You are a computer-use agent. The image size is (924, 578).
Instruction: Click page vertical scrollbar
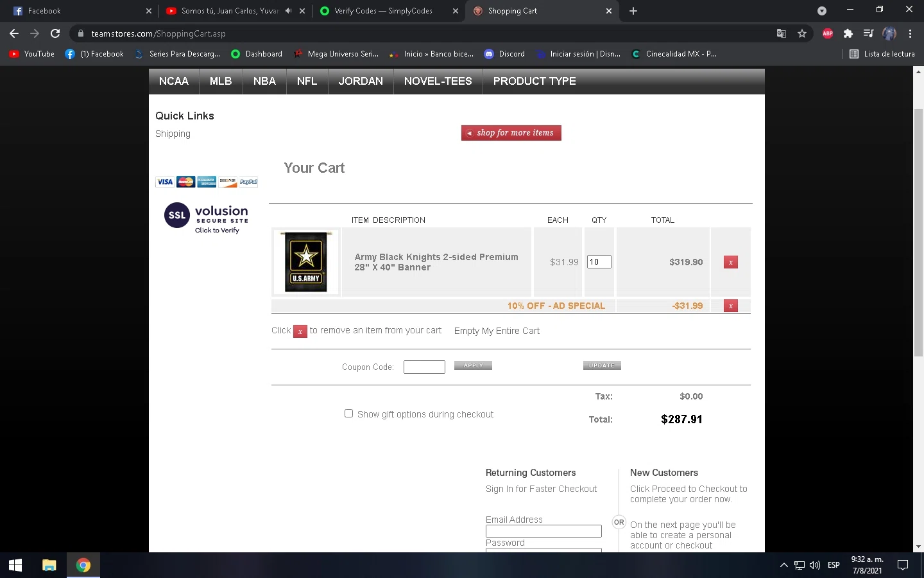tap(918, 233)
